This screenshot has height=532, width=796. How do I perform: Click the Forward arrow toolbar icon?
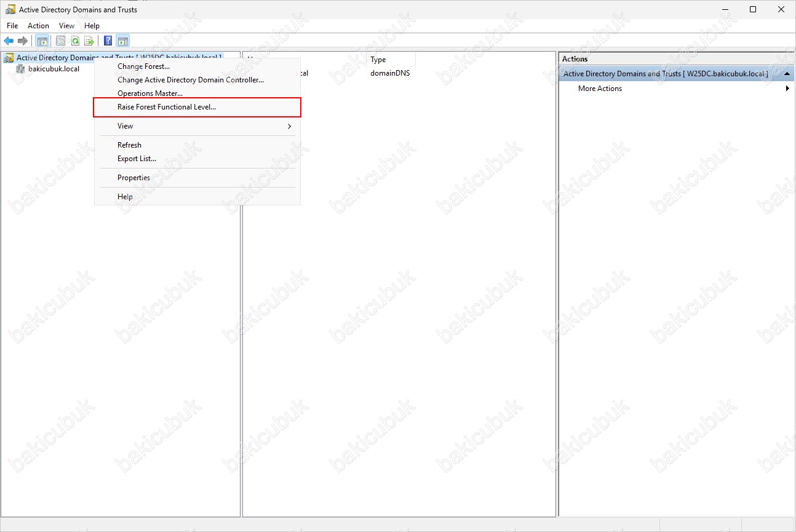point(23,41)
